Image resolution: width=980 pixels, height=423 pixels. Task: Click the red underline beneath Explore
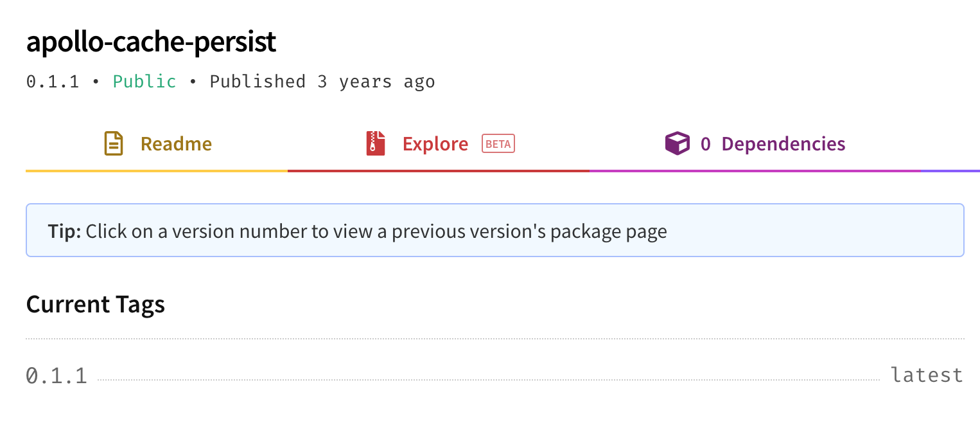439,171
